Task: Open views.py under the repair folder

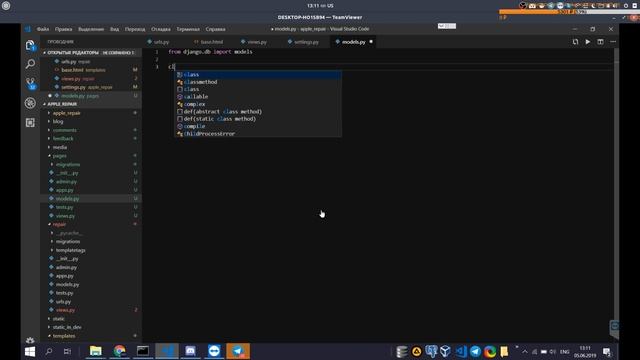Action: (x=65, y=310)
